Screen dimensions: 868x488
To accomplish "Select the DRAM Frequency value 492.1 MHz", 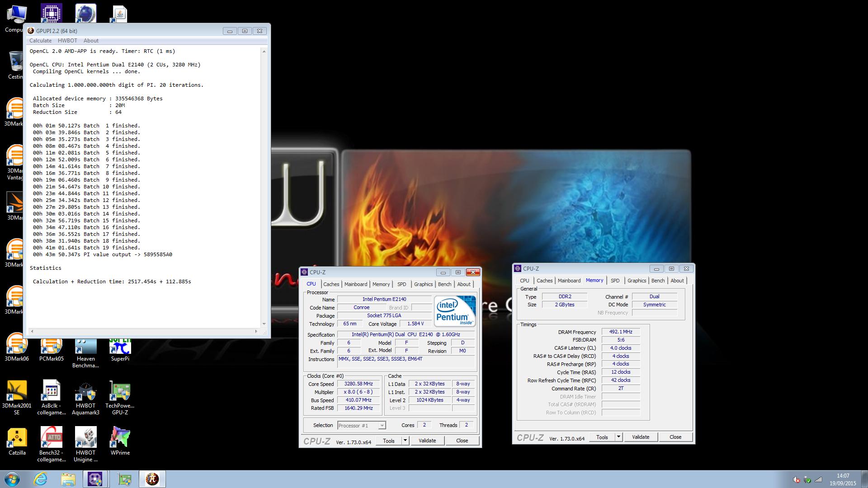I will [x=620, y=332].
